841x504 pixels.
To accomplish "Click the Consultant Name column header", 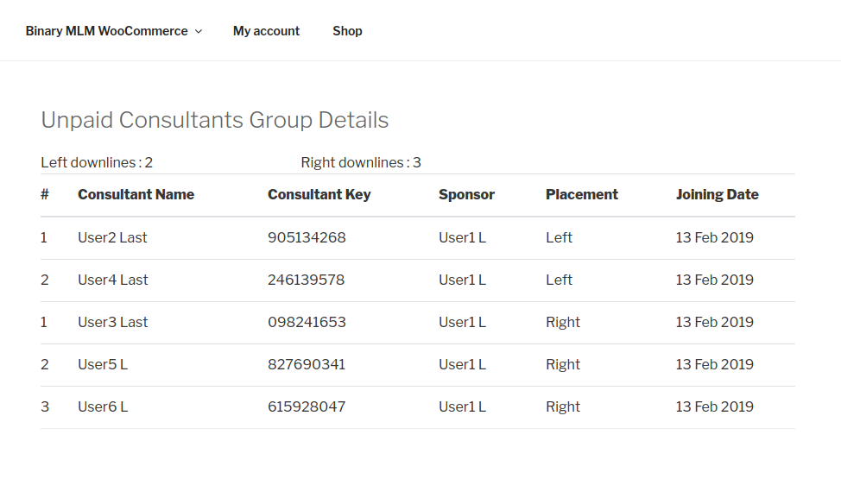I will coord(136,194).
